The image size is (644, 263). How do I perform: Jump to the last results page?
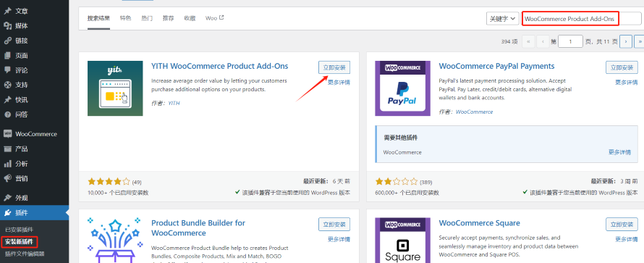[x=639, y=41]
